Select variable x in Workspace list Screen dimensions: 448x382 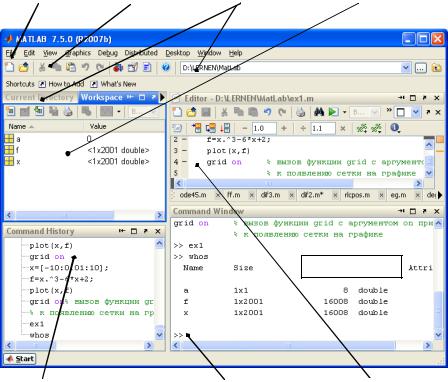pyautogui.click(x=84, y=161)
